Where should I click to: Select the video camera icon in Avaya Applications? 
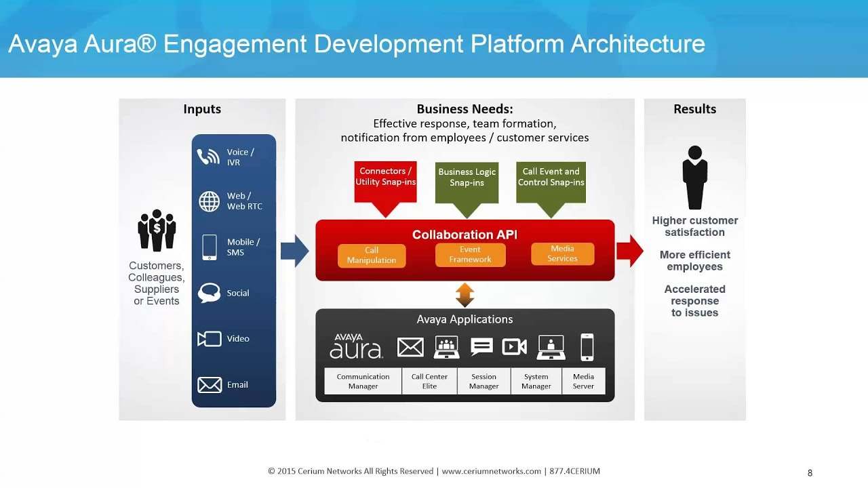514,346
